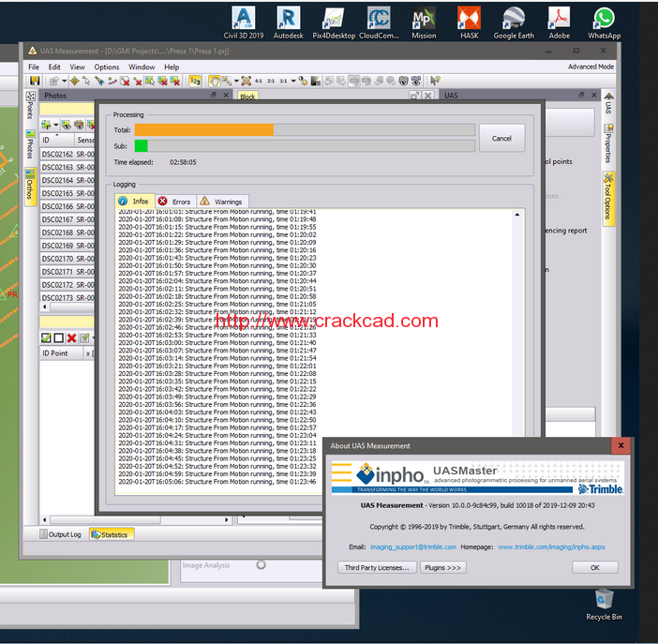Set zoom ratio to 2:1
Screen dimensions: 658x644
[x=271, y=81]
